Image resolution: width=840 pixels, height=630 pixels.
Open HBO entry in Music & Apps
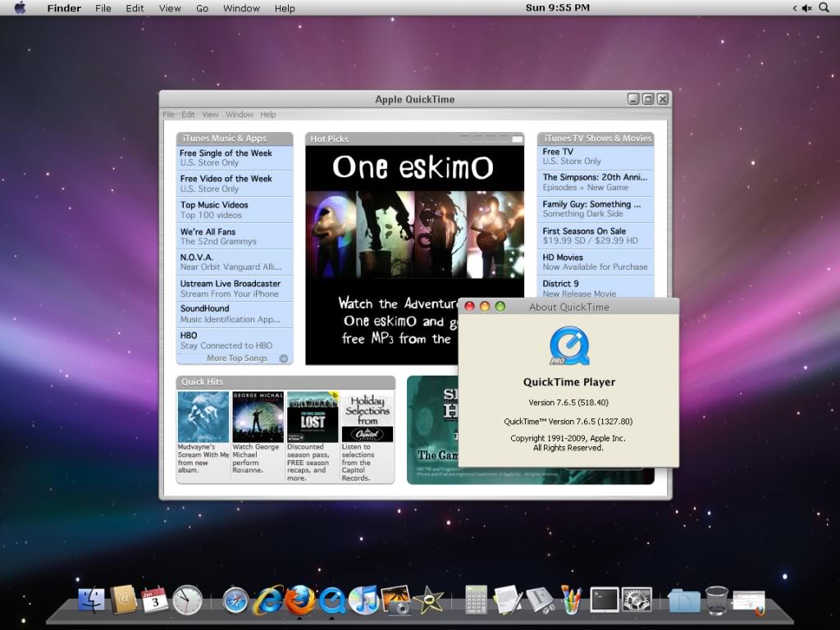point(235,340)
